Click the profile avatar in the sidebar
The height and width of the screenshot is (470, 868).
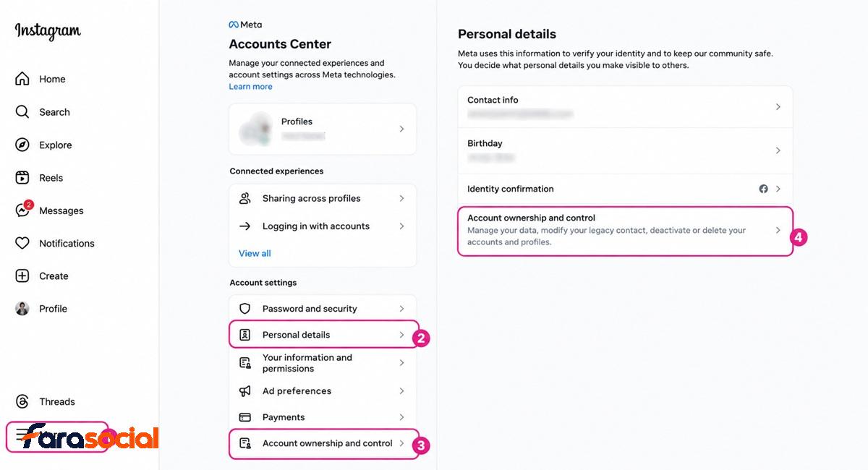22,309
